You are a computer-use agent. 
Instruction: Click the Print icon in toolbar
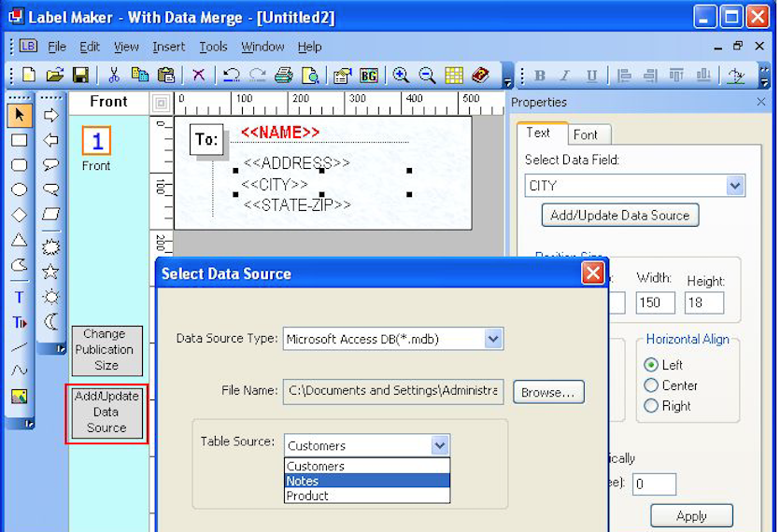(284, 75)
